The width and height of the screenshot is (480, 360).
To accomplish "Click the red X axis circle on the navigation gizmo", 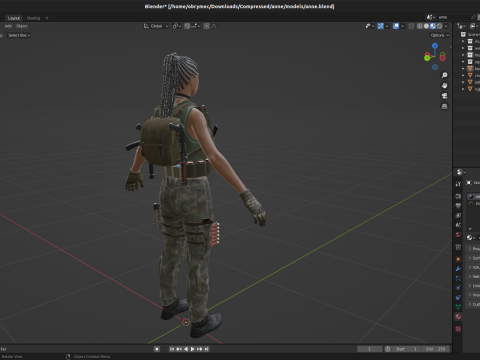I will 443,57.
